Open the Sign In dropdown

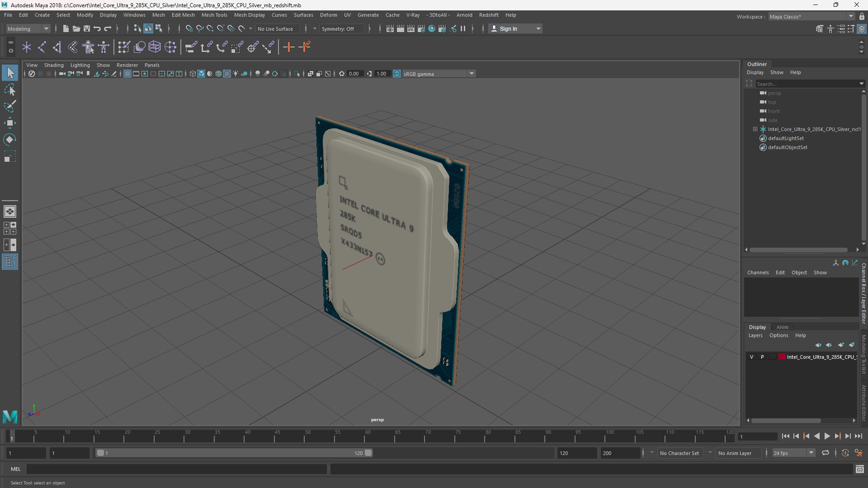pyautogui.click(x=516, y=28)
